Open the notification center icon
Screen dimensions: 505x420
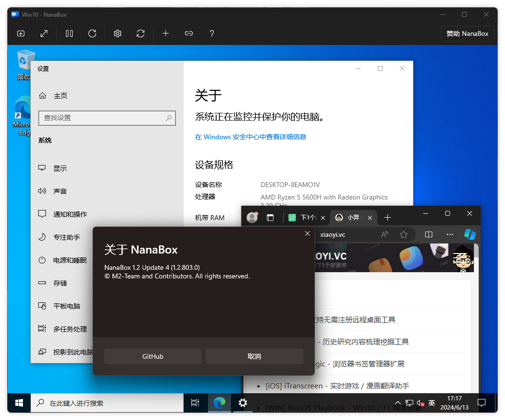point(482,403)
